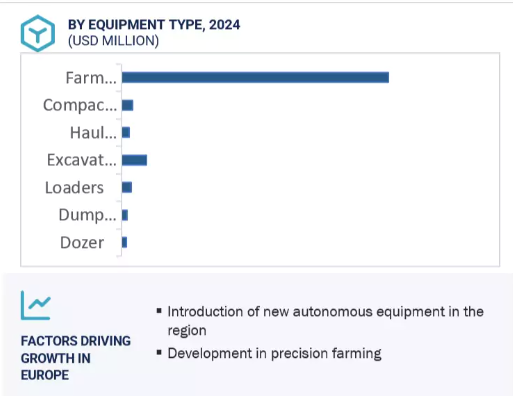Click the (USD Million) subtitle

tap(113, 41)
